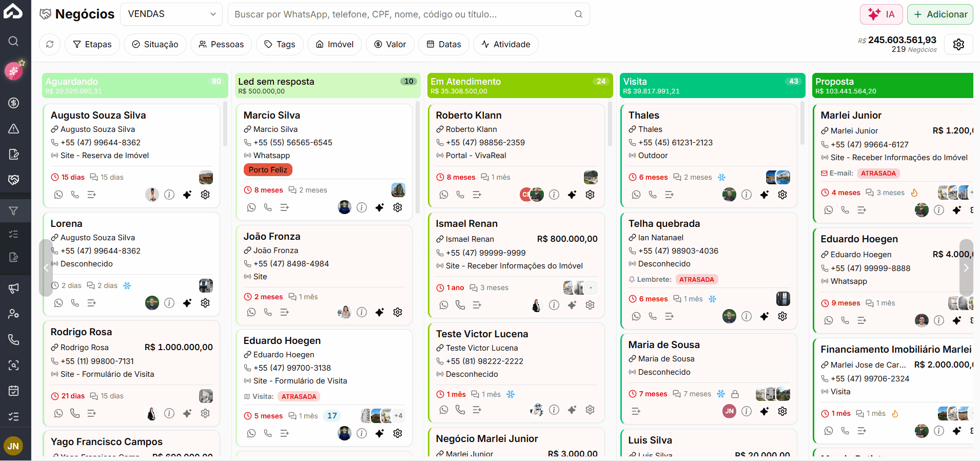Viewport: 980px width, 461px height.
Task: Click the home logo at the sidebar top
Action: tap(13, 11)
